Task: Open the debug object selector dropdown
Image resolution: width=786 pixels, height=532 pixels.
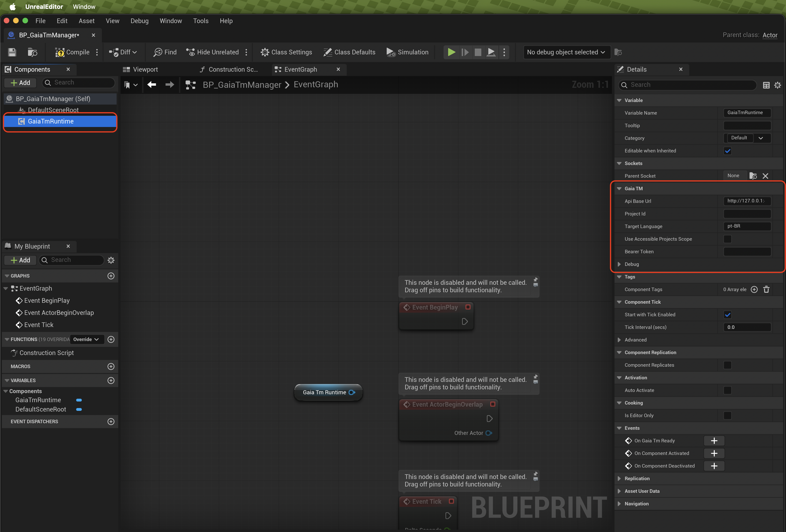Action: (x=567, y=52)
